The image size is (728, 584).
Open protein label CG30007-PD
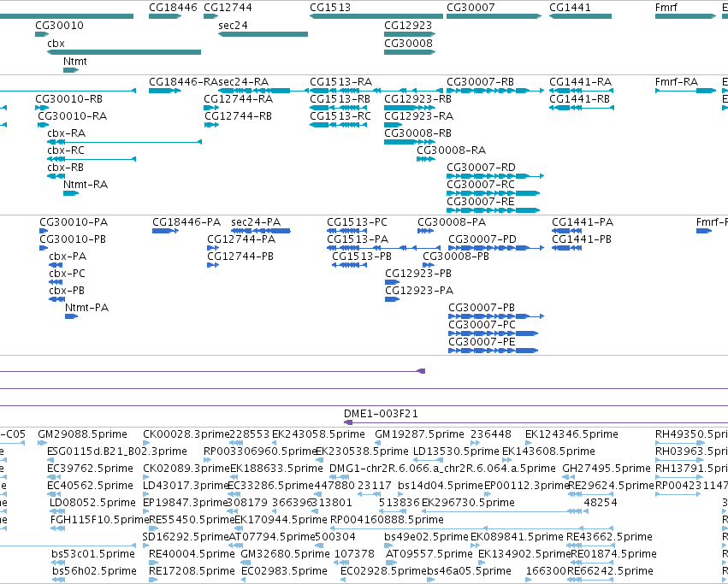click(482, 240)
